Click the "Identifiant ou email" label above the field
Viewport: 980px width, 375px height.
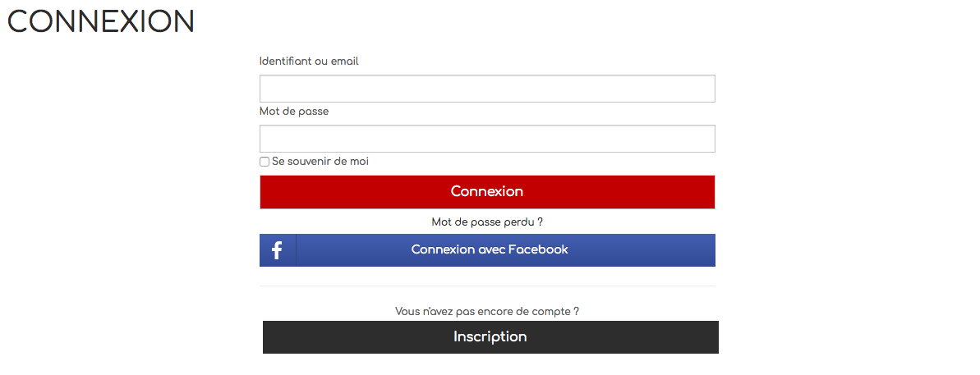pyautogui.click(x=309, y=62)
